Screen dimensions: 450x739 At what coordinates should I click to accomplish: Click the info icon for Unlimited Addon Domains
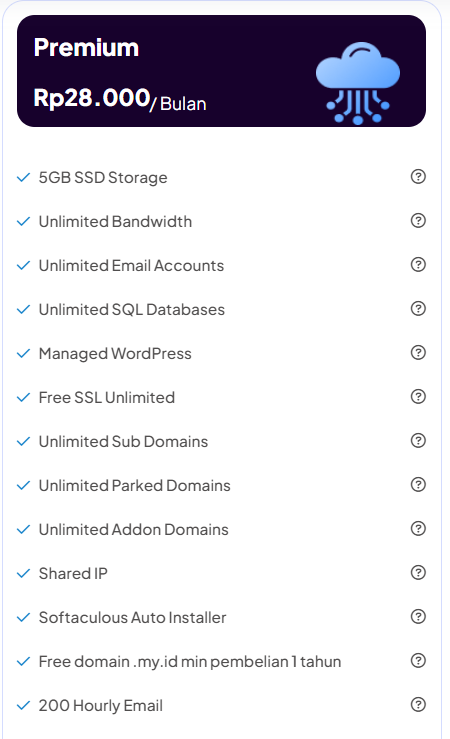pyautogui.click(x=418, y=528)
